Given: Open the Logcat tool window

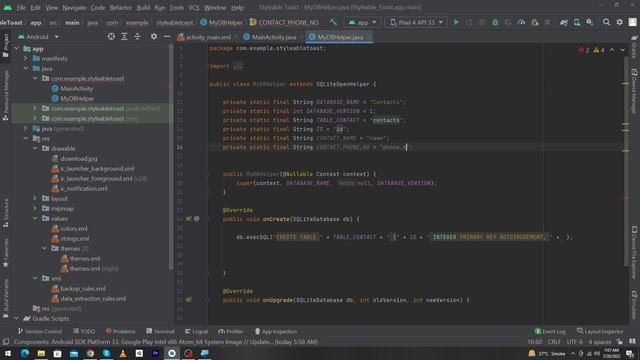Looking at the screenshot, I should point(197,331).
